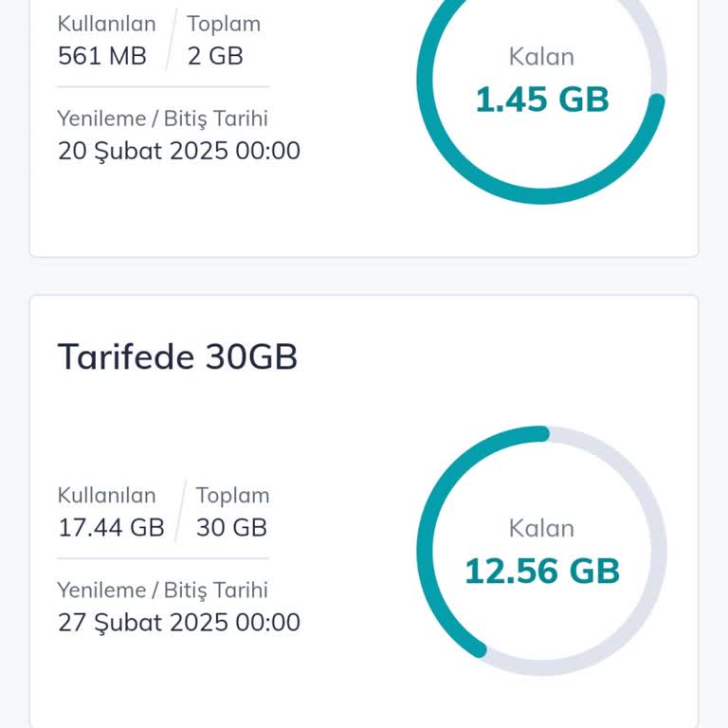The height and width of the screenshot is (728, 728).
Task: Tap the 17.44 GB used amount
Action: click(x=111, y=527)
